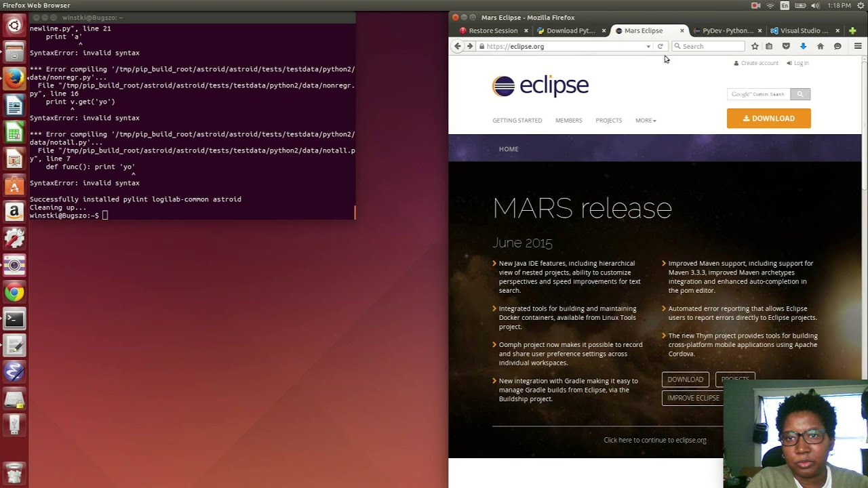Open MEMBERS page on Eclipse site
The height and width of the screenshot is (488, 868).
coord(569,121)
